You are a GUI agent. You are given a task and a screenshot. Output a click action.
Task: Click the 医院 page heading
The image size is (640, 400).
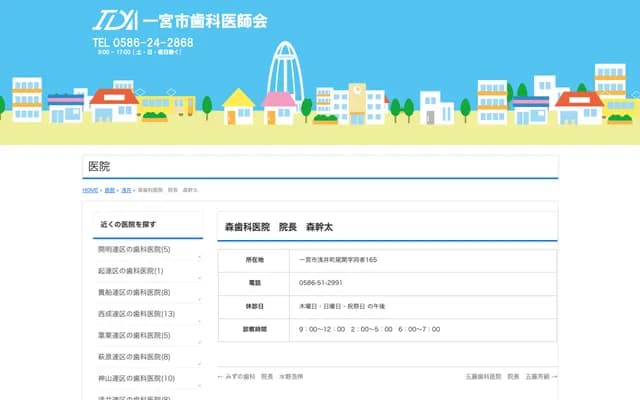99,166
